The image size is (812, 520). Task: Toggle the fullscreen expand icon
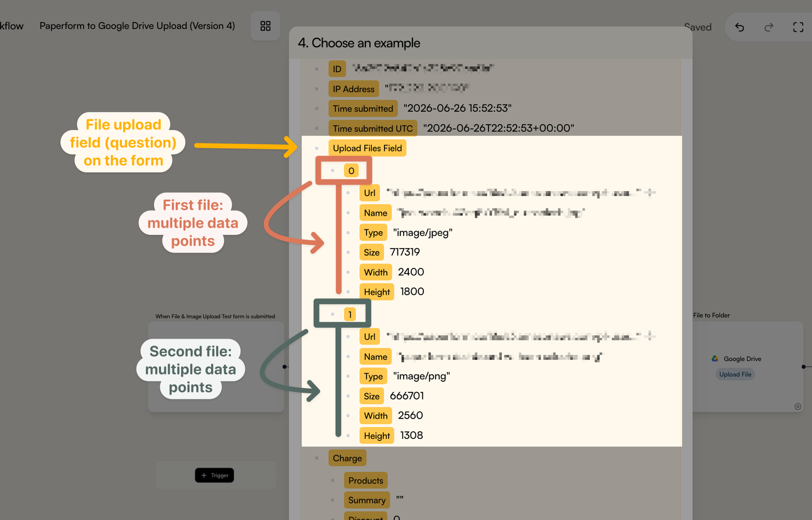click(798, 27)
